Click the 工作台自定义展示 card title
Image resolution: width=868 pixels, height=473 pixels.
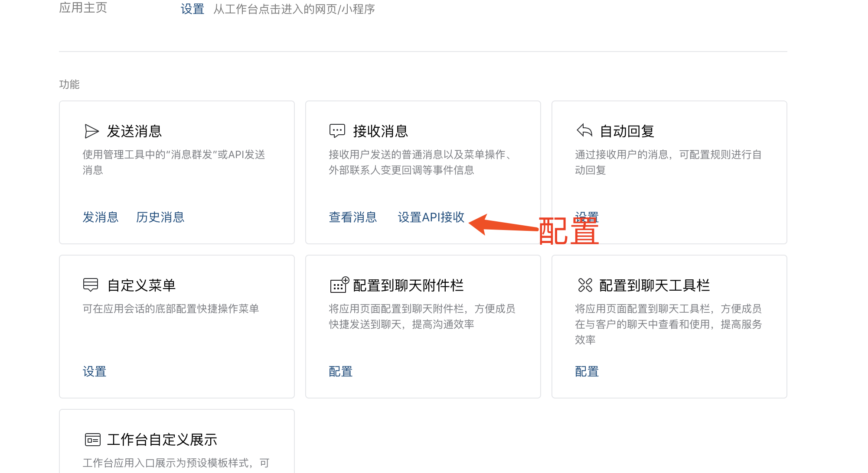pyautogui.click(x=162, y=440)
